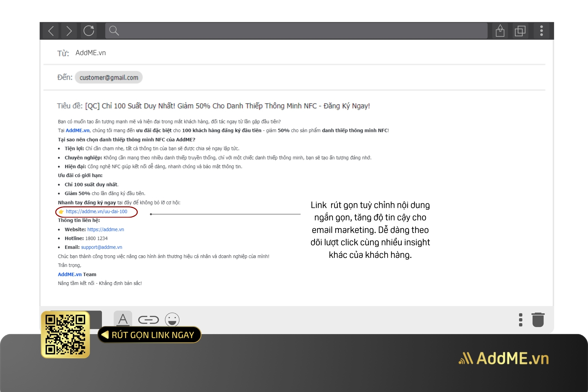Click the pointing hand emoji before the short link
Viewport: 588px width, 392px height.
[x=61, y=212]
